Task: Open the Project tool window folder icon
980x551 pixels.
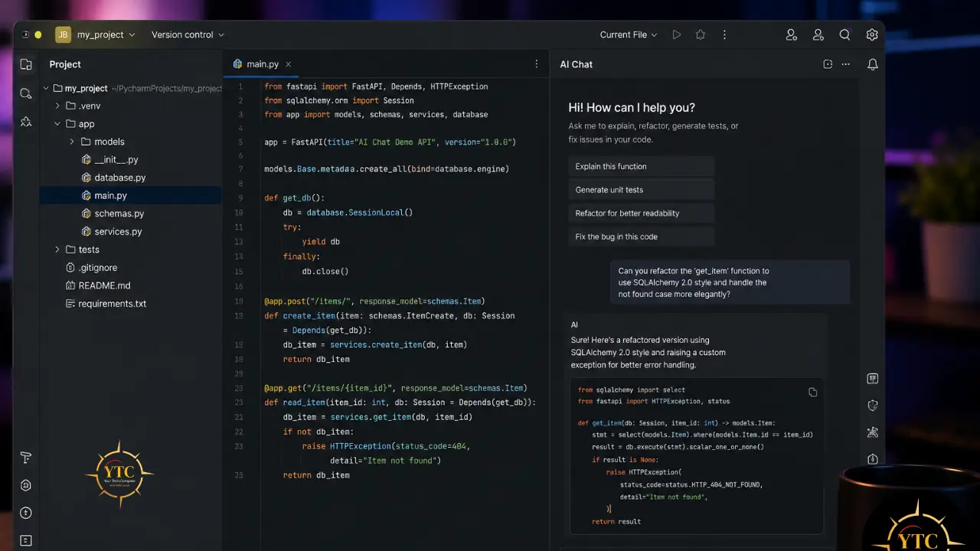Action: (x=26, y=64)
